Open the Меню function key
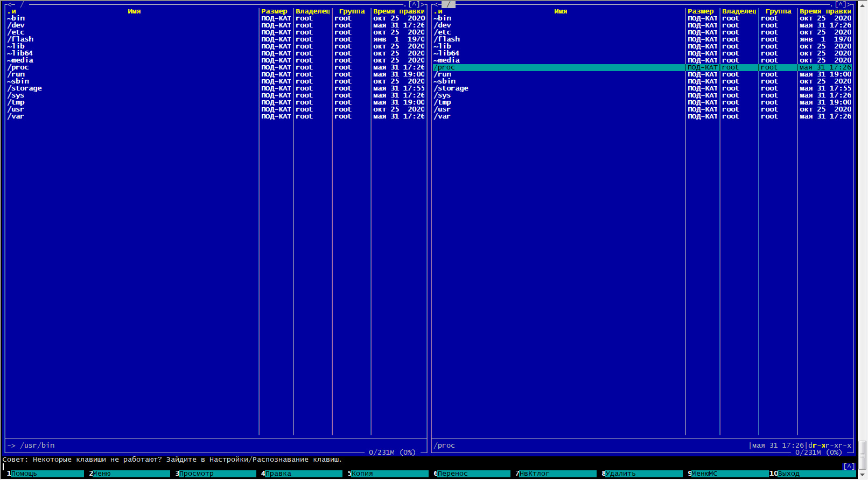 101,474
